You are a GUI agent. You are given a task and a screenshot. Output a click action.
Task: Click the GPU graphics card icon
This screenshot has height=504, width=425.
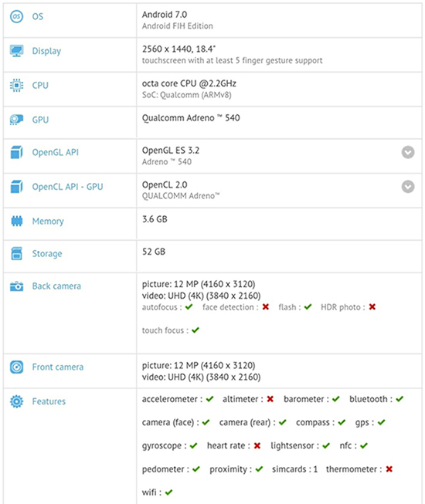click(16, 120)
